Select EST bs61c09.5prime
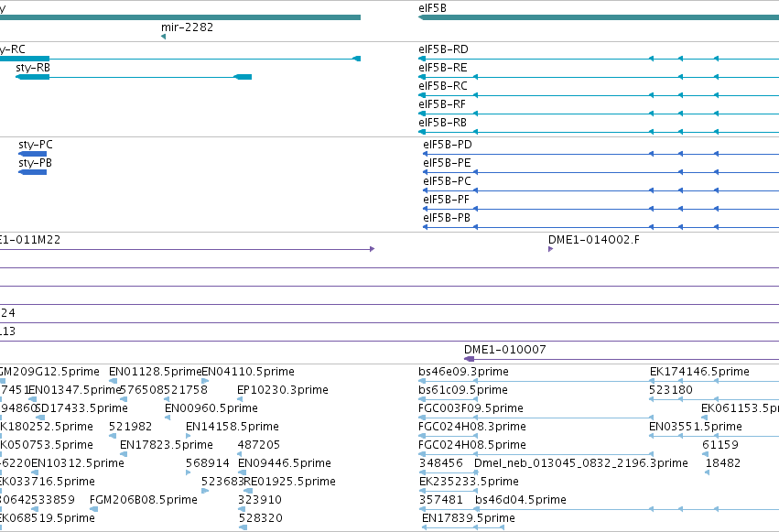779x532 pixels. (x=462, y=390)
